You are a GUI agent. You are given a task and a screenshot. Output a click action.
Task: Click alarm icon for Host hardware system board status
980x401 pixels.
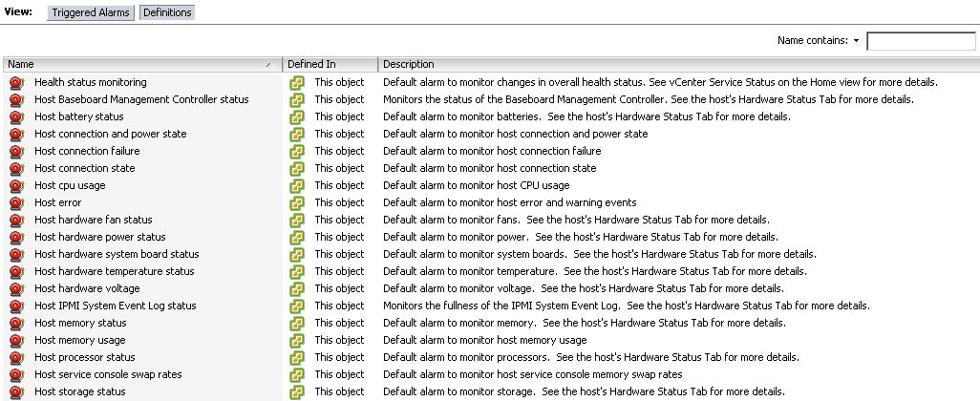17,254
